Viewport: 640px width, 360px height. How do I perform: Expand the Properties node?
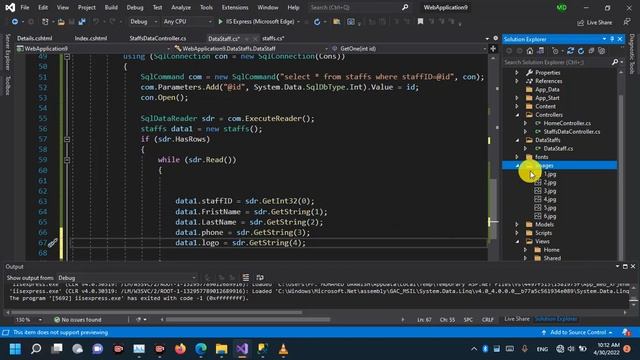pos(517,72)
